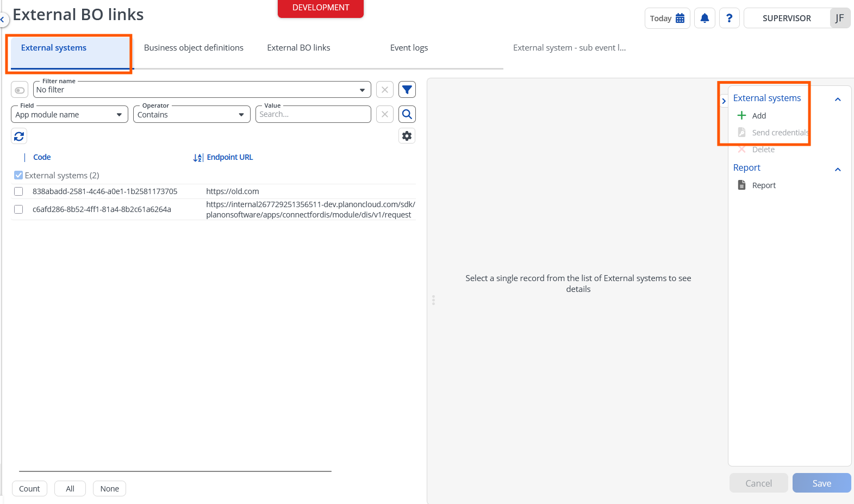The height and width of the screenshot is (504, 854).
Task: Check the 838abadd record checkbox
Action: tap(18, 191)
